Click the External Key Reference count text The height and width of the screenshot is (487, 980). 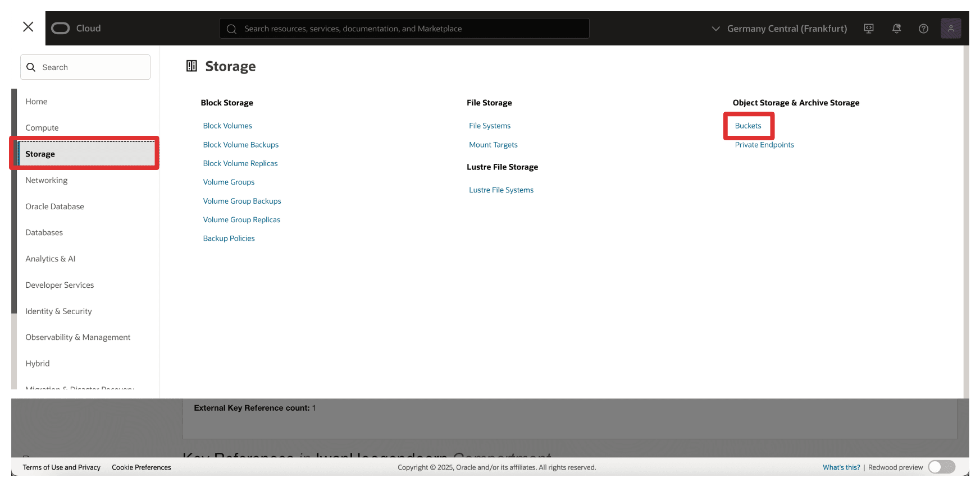(x=255, y=408)
